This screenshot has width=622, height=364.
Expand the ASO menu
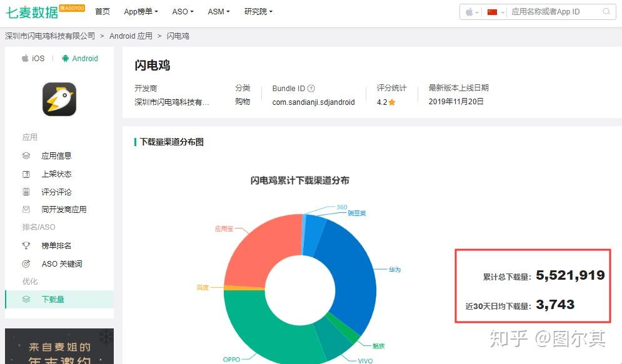click(183, 11)
